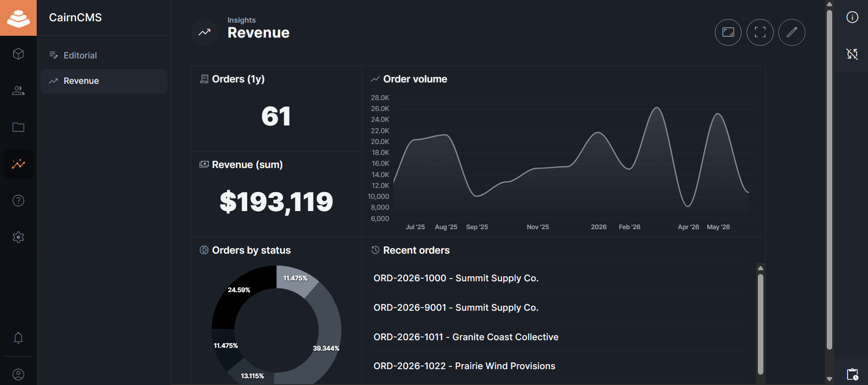Click the fit-to-screen button
This screenshot has width=868, height=385.
pyautogui.click(x=728, y=32)
